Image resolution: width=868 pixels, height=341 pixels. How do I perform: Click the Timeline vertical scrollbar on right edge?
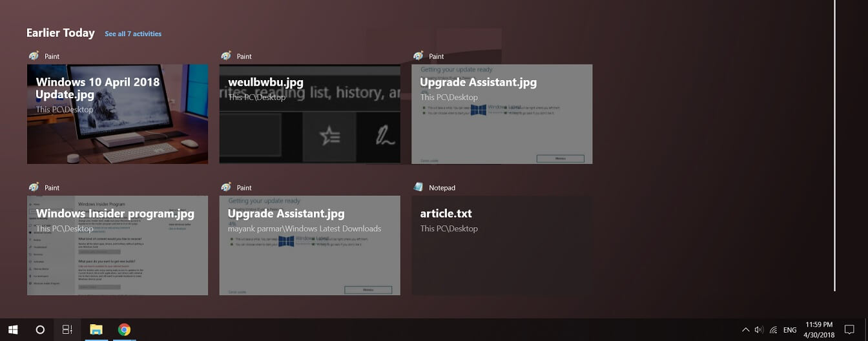click(835, 145)
